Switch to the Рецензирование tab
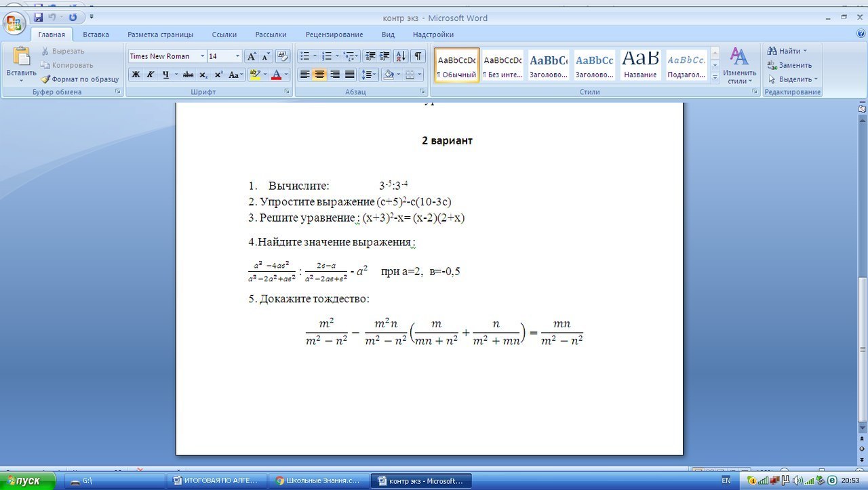 [x=334, y=35]
